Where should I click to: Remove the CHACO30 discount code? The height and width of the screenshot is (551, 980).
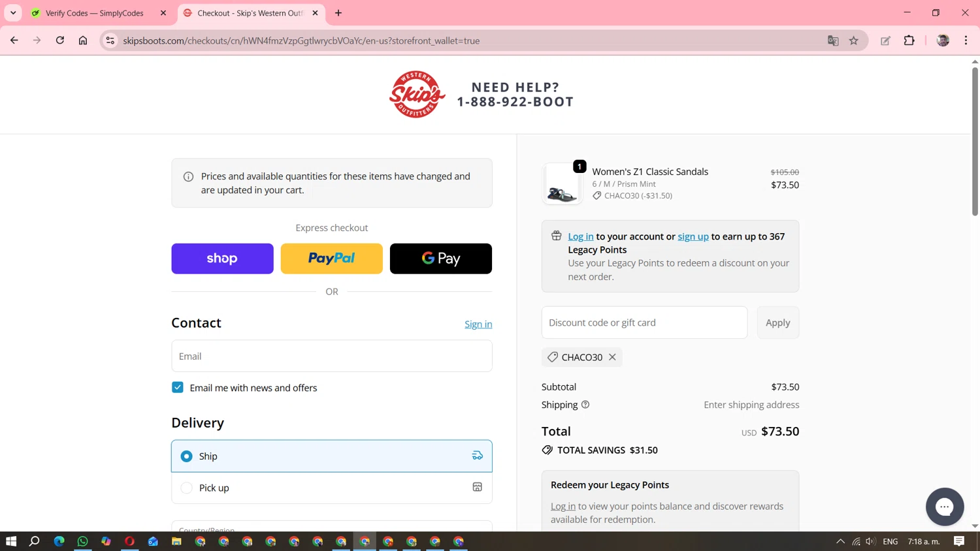(612, 357)
